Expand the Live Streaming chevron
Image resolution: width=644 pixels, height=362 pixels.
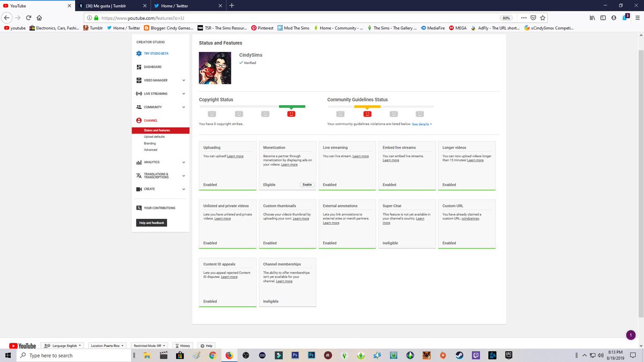pyautogui.click(x=184, y=94)
